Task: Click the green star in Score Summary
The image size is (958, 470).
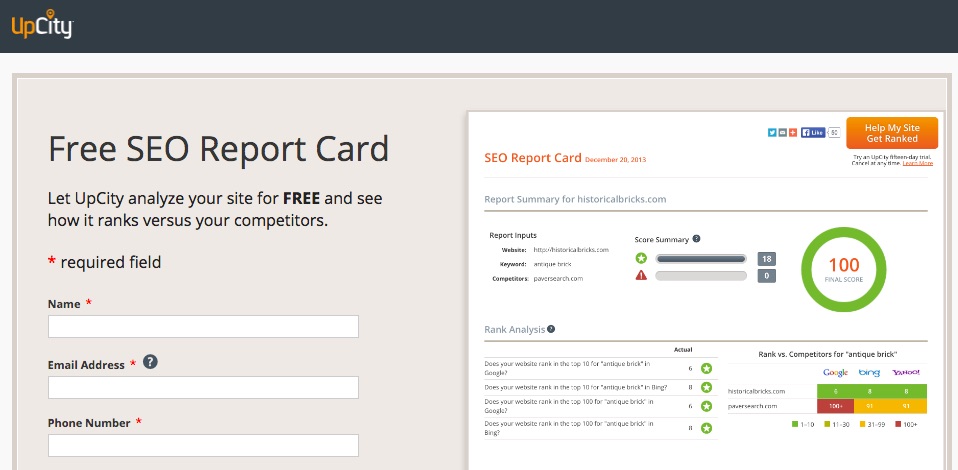Action: pos(641,259)
